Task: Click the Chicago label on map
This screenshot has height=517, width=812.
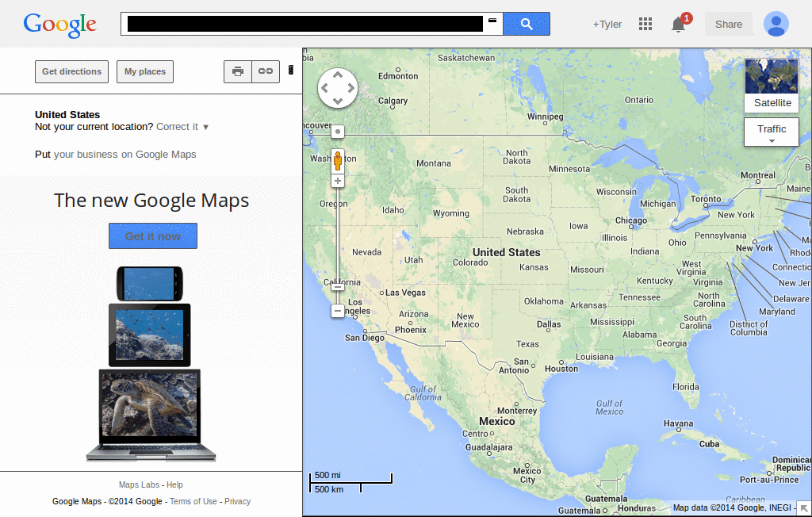Action: point(631,220)
